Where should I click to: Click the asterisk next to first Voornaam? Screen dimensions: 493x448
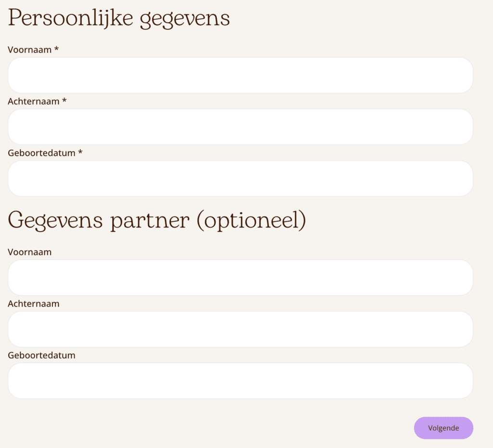click(x=56, y=49)
